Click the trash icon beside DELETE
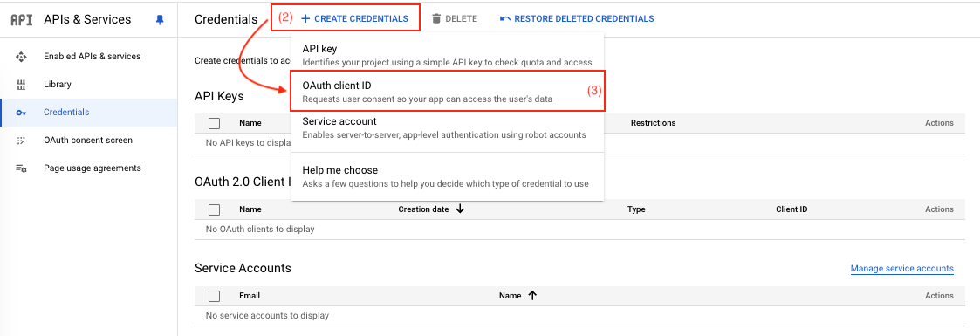The height and width of the screenshot is (336, 980). click(436, 18)
